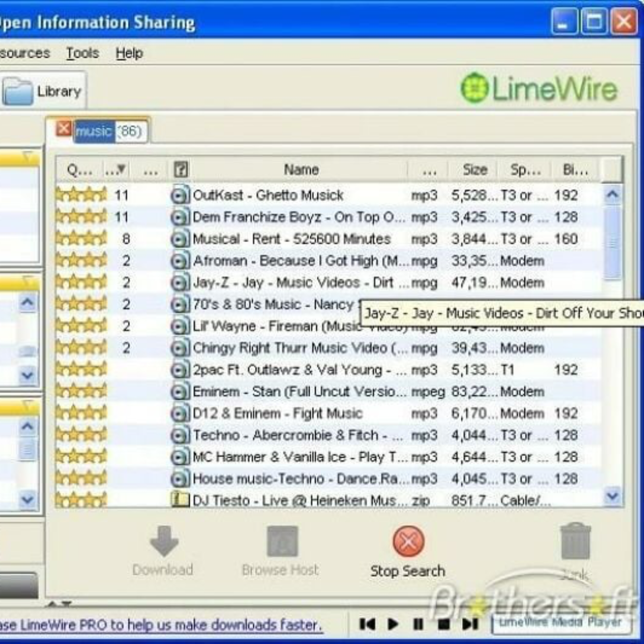Viewport: 644px width, 644px height.
Task: Sort results by Speed column header
Action: tap(525, 169)
